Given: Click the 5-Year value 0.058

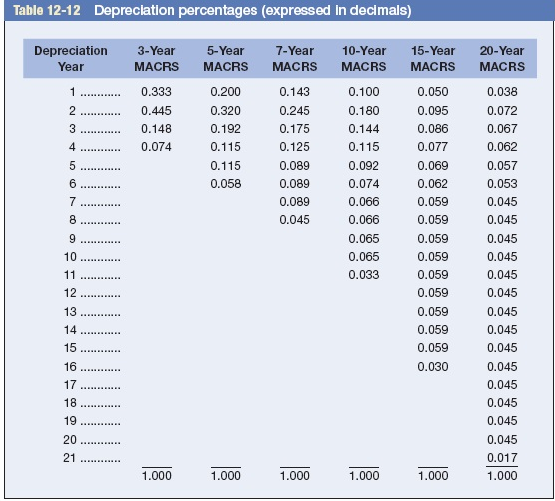Looking at the screenshot, I should (225, 184).
